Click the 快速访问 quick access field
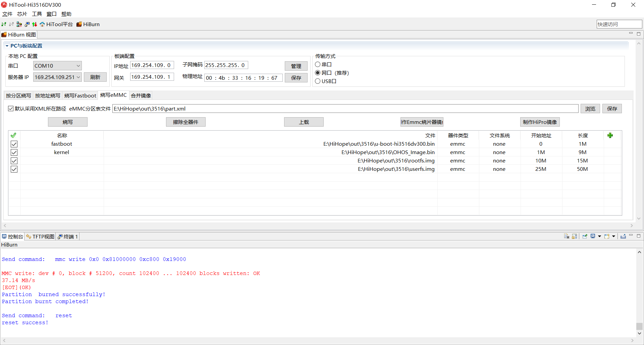 point(619,24)
